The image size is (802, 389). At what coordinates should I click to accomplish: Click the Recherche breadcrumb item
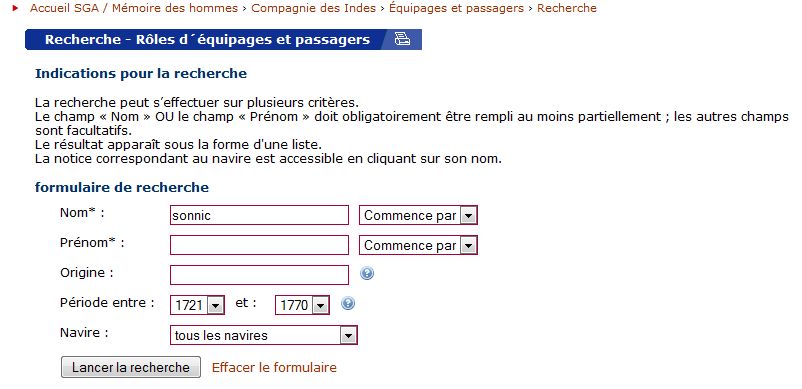click(x=567, y=8)
